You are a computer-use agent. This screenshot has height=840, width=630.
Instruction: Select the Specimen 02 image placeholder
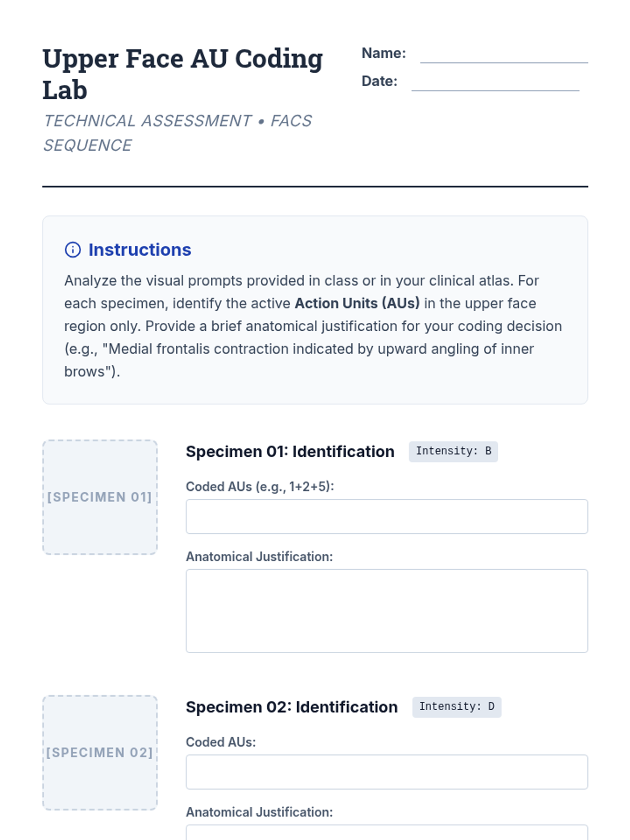(100, 753)
